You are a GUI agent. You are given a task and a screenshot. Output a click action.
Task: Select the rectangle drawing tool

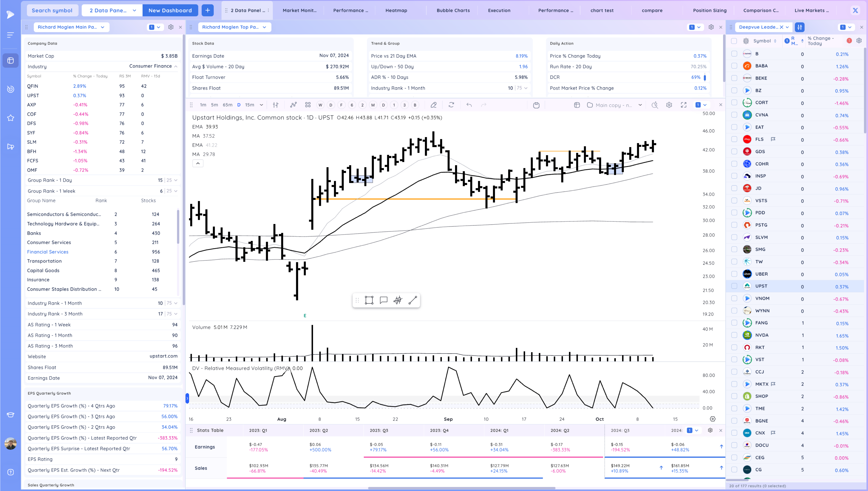click(x=369, y=300)
